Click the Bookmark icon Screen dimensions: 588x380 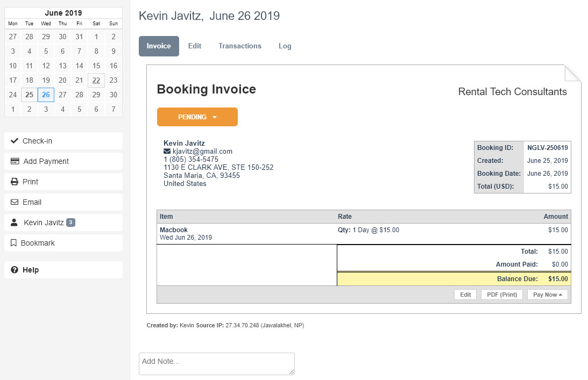point(13,243)
